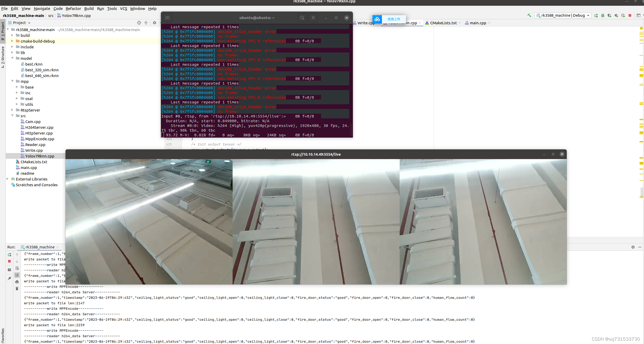Image resolution: width=644 pixels, height=344 pixels.
Task: Toggle soft-wrap in Run console
Action: coord(17,269)
